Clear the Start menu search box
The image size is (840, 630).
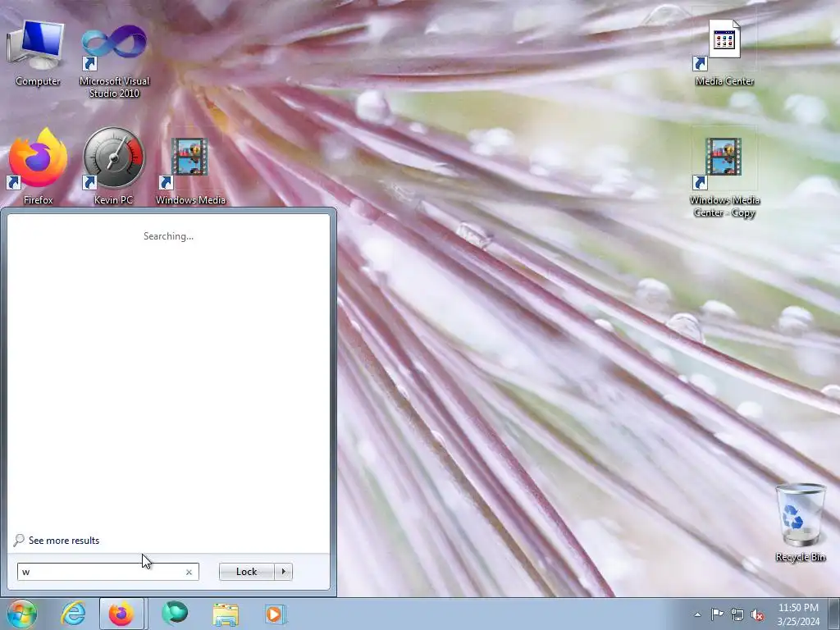pyautogui.click(x=189, y=572)
